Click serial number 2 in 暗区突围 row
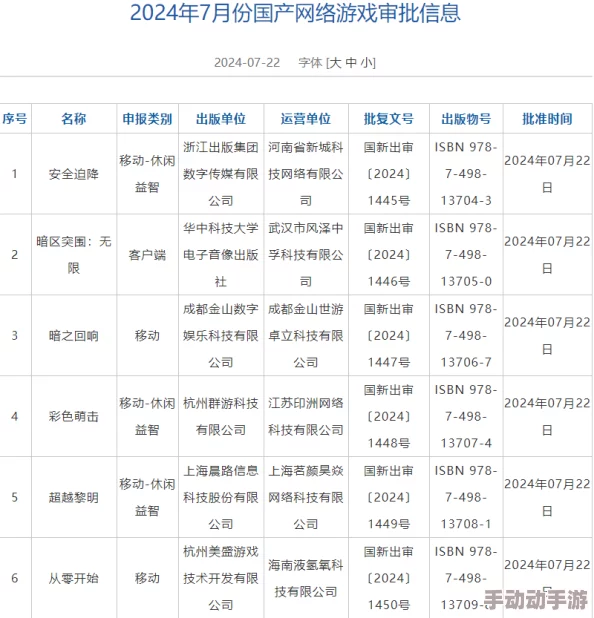The width and height of the screenshot is (594, 618). tap(15, 255)
